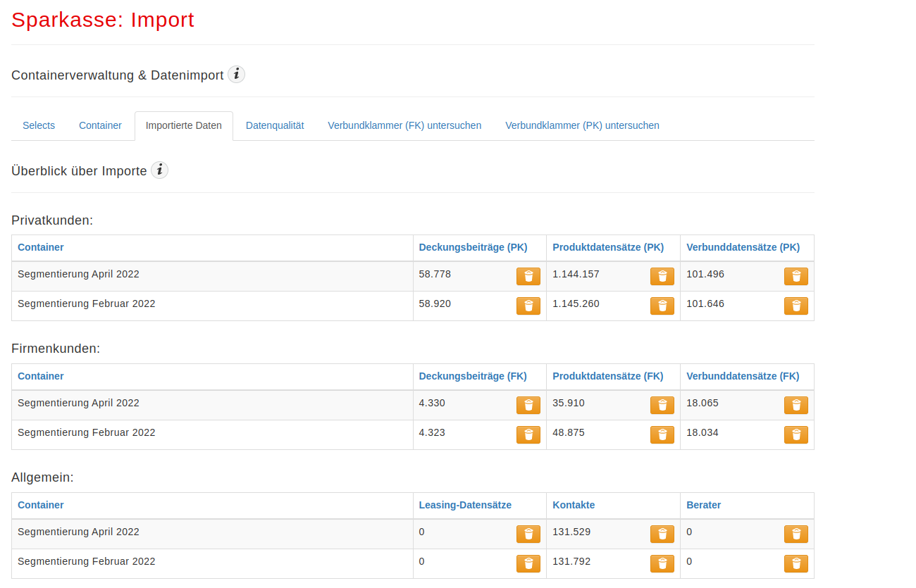Viewport: 916px width, 588px height.
Task: Click the value 18.034
Action: coord(703,432)
